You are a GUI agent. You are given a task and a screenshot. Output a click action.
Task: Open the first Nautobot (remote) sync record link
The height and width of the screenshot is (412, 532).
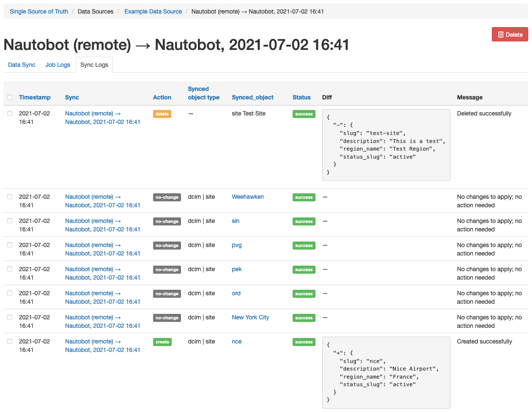coord(102,118)
